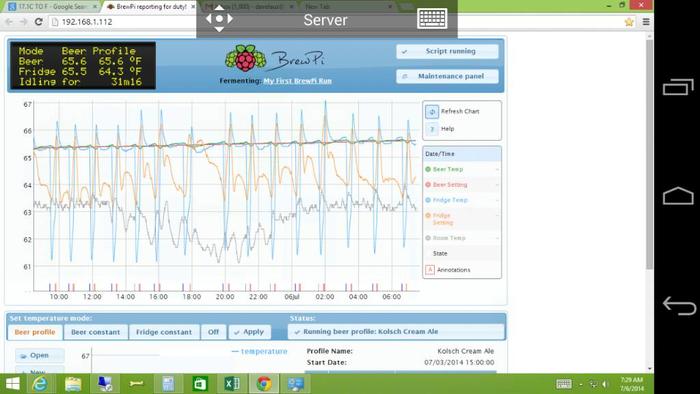Viewport: 700px width, 394px height.
Task: Open chart Help question mark icon
Action: click(431, 129)
